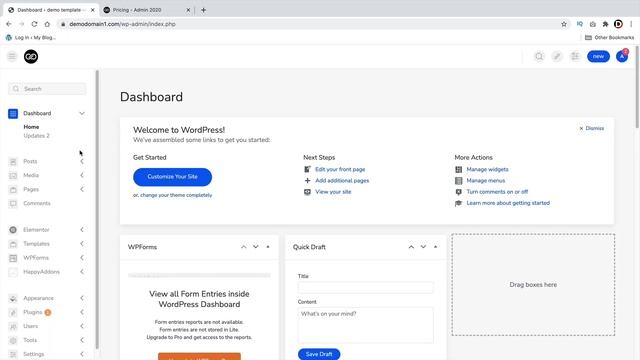Viewport: 640px width, 360px height.
Task: Expand the Pages submenu chevron
Action: tap(82, 189)
